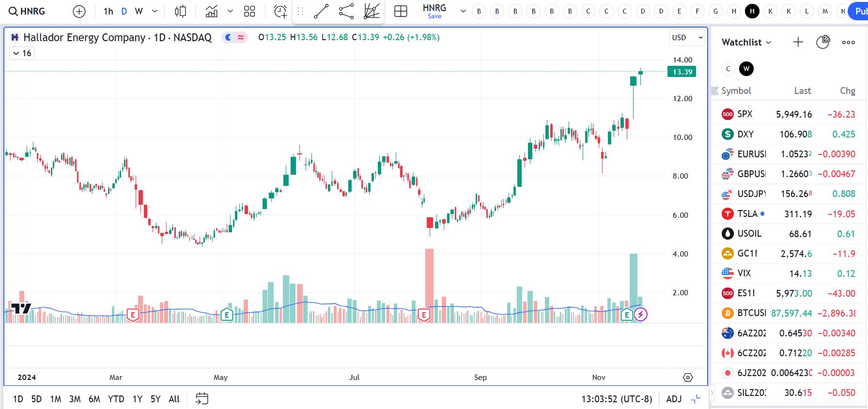The width and height of the screenshot is (868, 409).
Task: Click the maximize chart corner icon
Action: [x=696, y=399]
